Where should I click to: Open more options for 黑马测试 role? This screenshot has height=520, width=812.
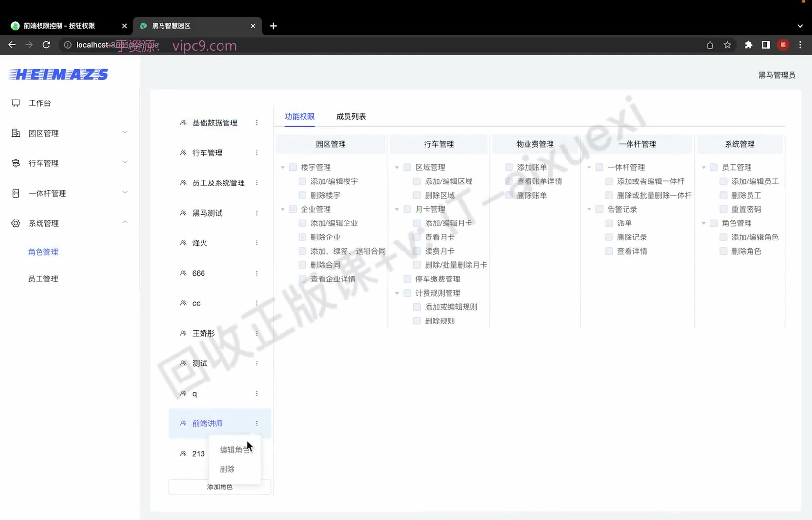click(257, 213)
